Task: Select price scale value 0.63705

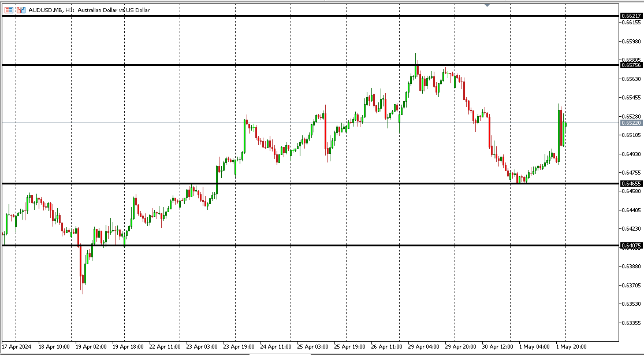Action: click(x=632, y=285)
